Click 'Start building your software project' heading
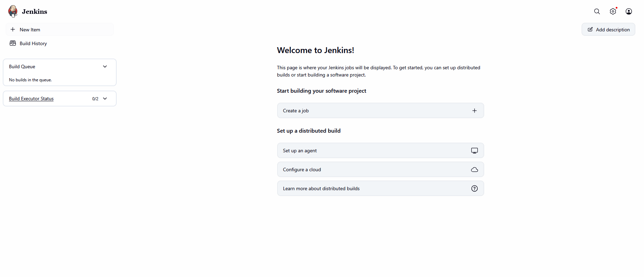The width and height of the screenshot is (644, 277). (x=321, y=91)
